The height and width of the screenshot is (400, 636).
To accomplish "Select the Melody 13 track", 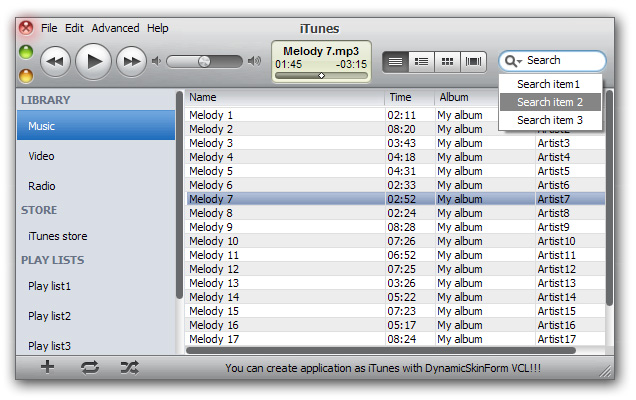I will (395, 283).
